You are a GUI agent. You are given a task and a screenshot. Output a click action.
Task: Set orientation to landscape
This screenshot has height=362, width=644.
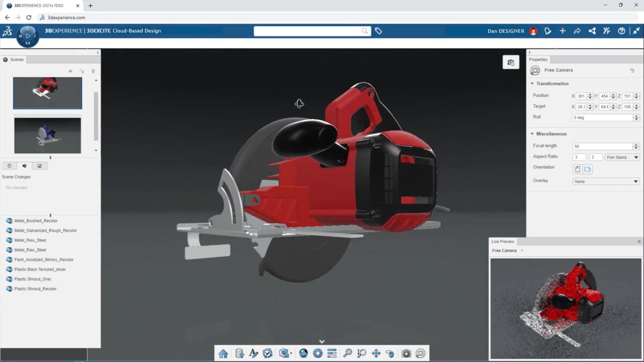point(588,169)
